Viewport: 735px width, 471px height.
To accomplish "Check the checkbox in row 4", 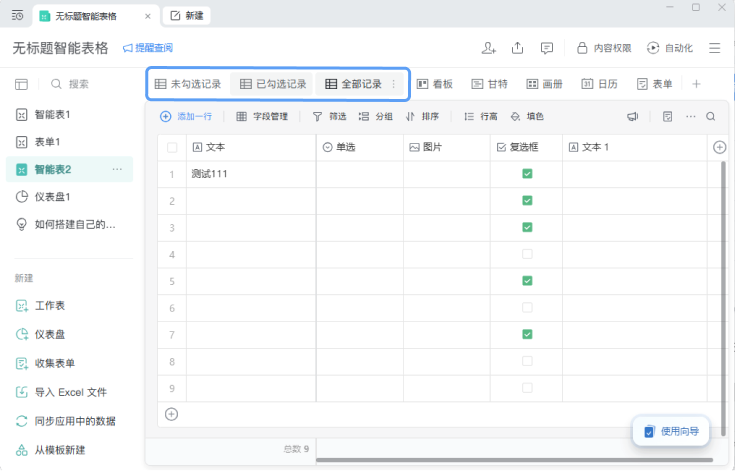I will (527, 254).
